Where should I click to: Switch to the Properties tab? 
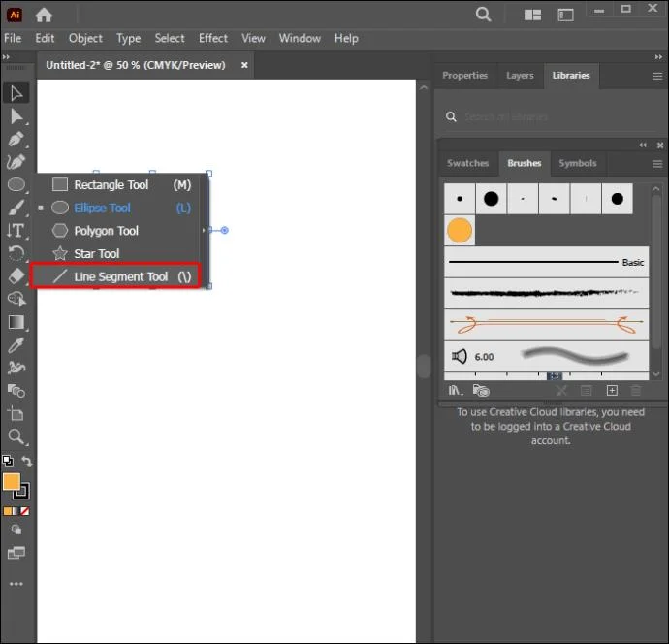[x=464, y=75]
